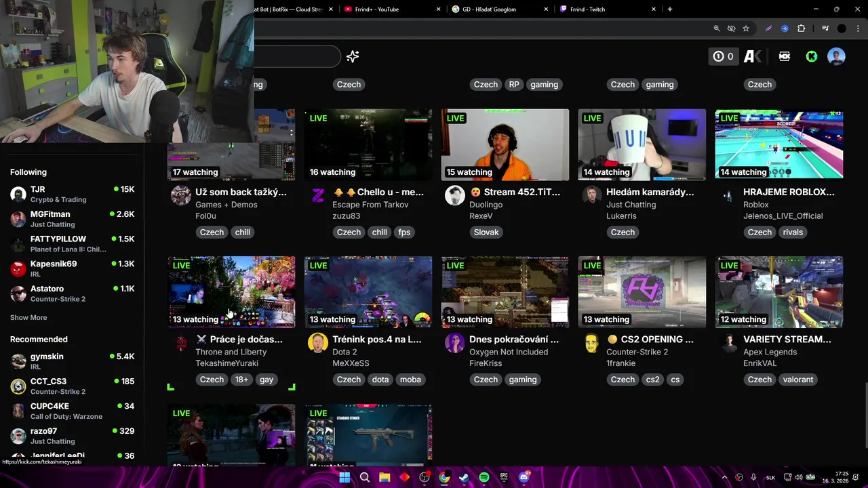Open OBS Studio from the taskbar
The image size is (868, 488).
point(425,477)
